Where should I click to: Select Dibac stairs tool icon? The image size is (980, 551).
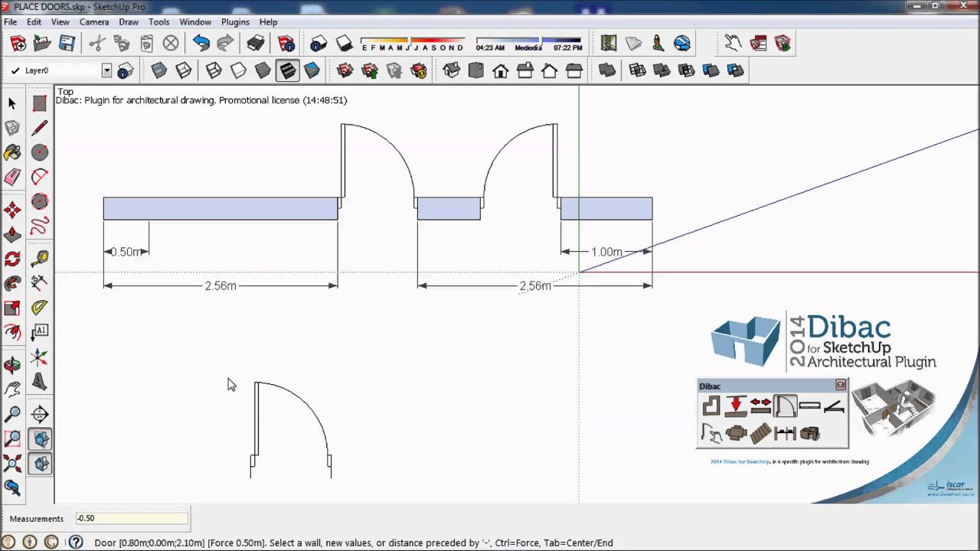760,434
